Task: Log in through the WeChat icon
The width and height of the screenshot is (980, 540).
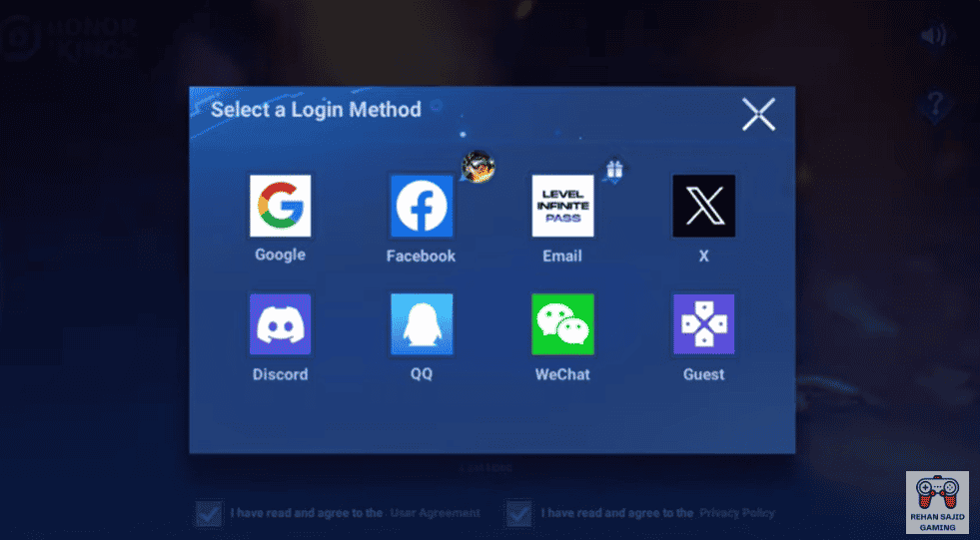Action: point(562,324)
